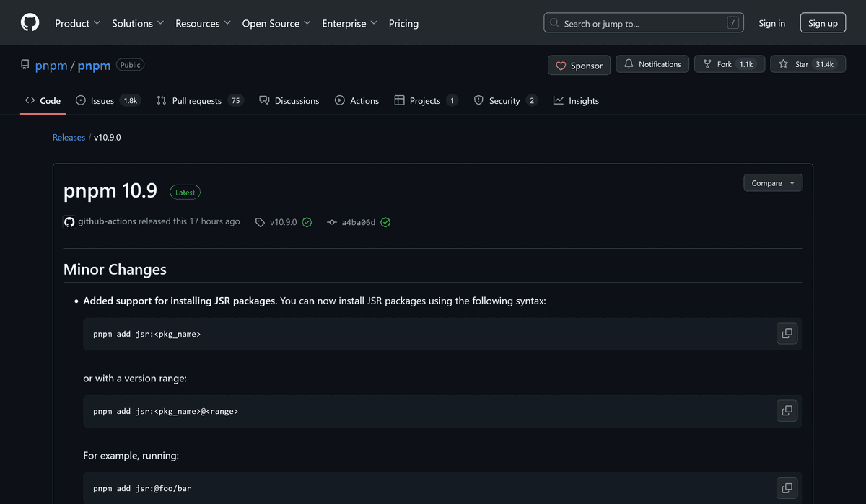The width and height of the screenshot is (866, 504).
Task: Click the repository icon beside pnpm
Action: pyautogui.click(x=25, y=65)
